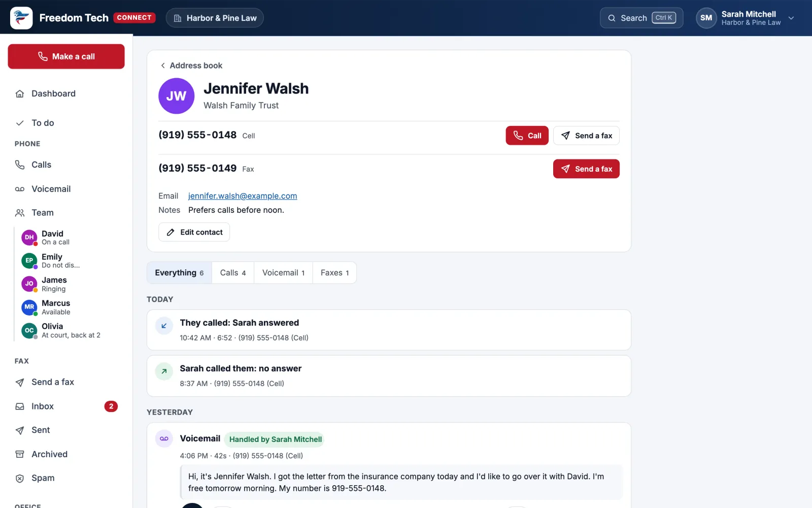Click the JW contact avatar

point(176,96)
